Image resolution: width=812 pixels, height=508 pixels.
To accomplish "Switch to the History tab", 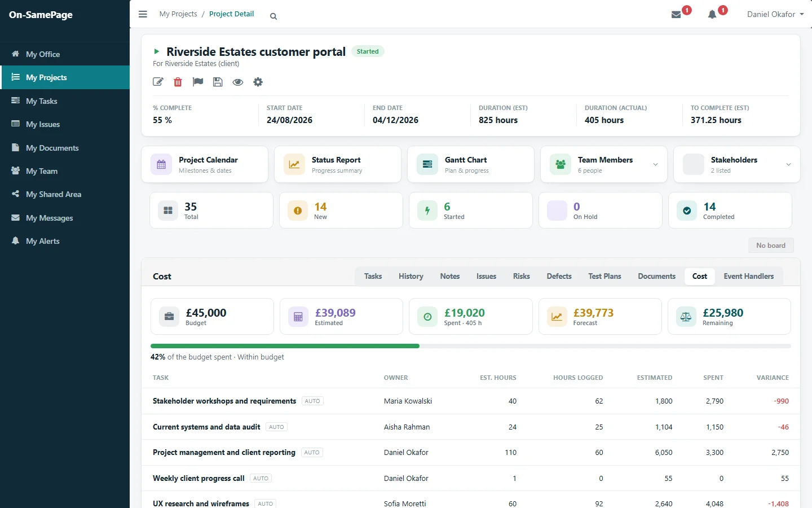I will point(411,276).
